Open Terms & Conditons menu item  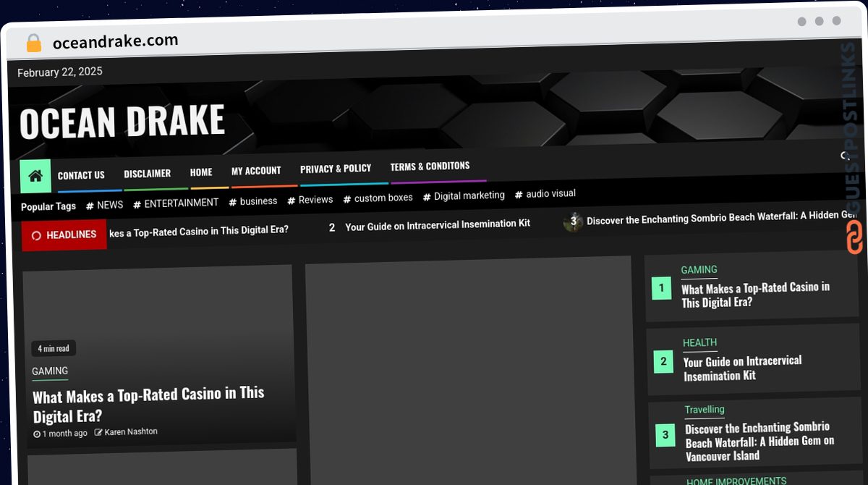coord(430,166)
